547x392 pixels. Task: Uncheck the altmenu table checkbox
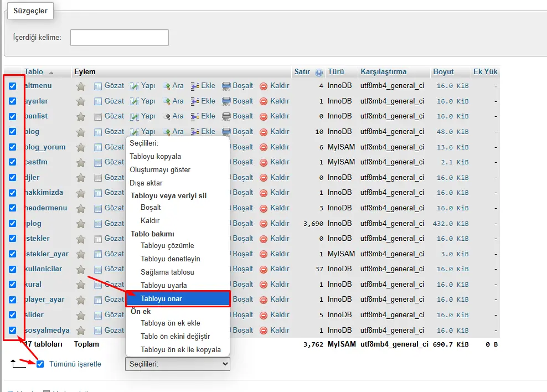pyautogui.click(x=13, y=85)
